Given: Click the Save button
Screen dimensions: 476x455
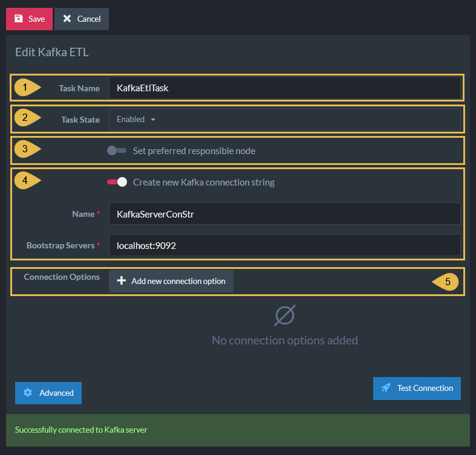Looking at the screenshot, I should point(29,19).
